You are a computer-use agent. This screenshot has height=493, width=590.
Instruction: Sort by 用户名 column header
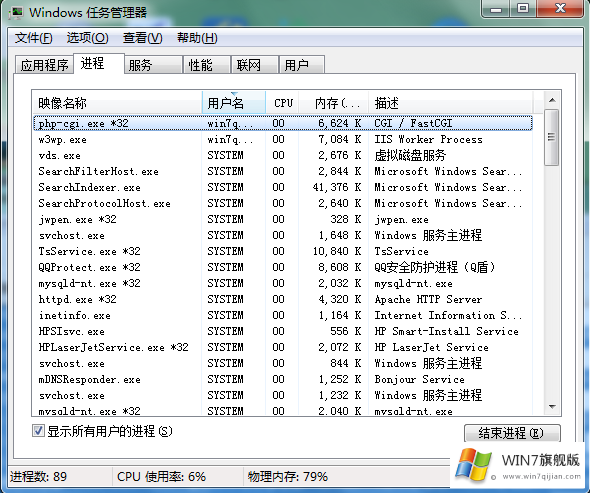coord(234,102)
